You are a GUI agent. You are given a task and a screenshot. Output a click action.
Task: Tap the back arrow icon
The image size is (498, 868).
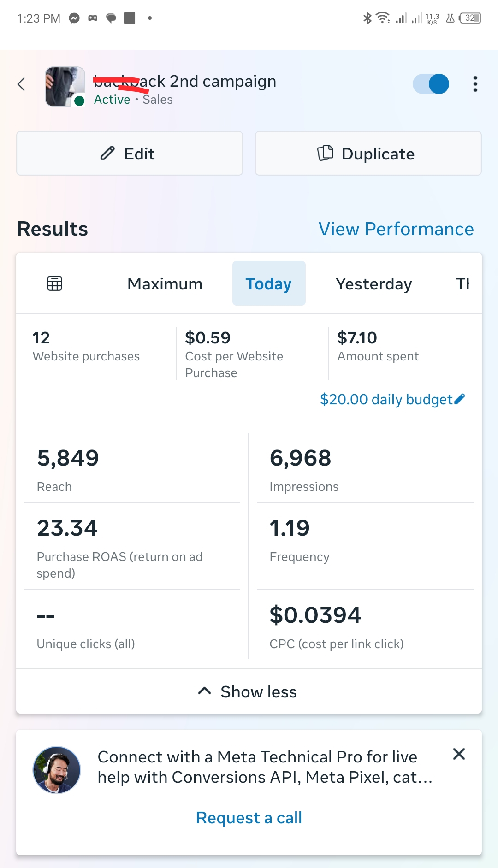pos(21,84)
